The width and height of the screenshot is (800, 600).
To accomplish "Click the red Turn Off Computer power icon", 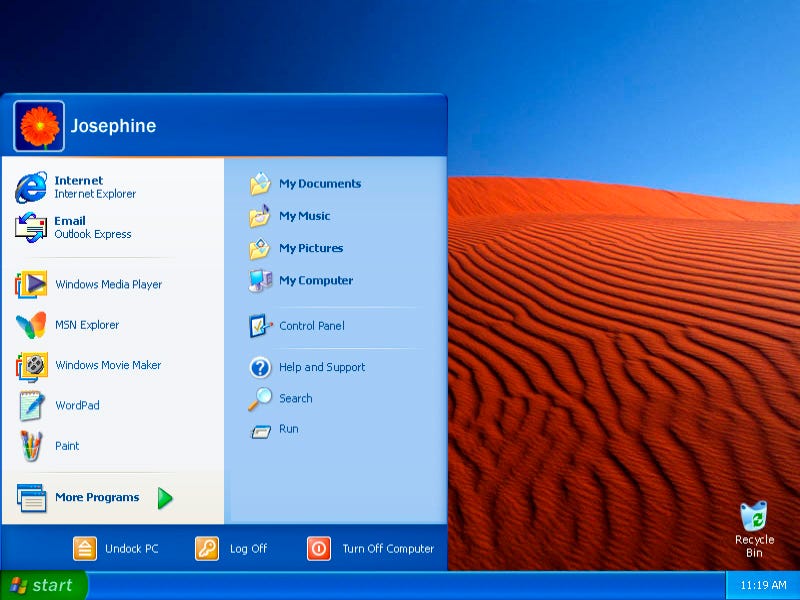I will (x=319, y=548).
